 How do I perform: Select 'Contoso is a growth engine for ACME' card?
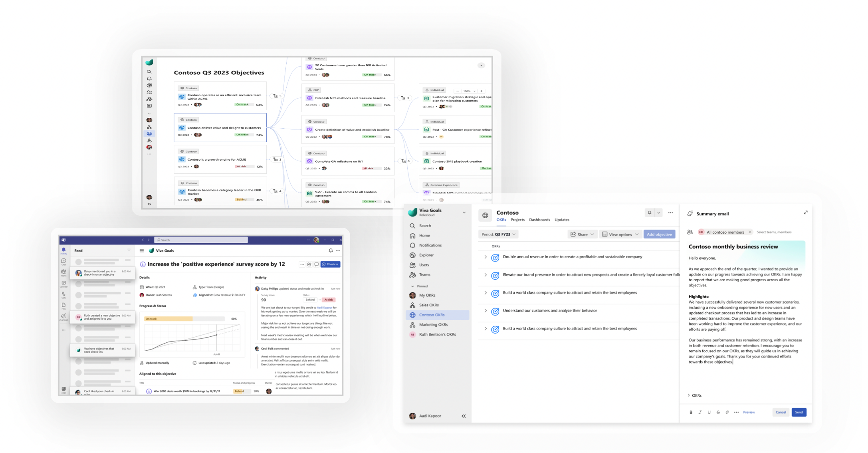click(220, 159)
